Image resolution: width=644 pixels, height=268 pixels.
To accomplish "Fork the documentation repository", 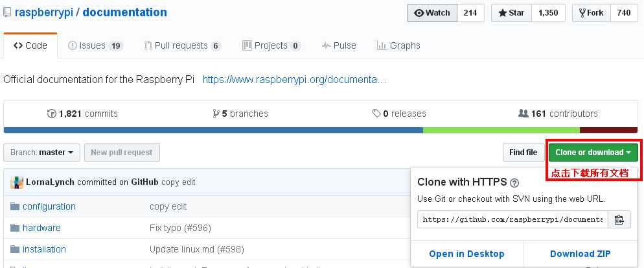I will (592, 13).
